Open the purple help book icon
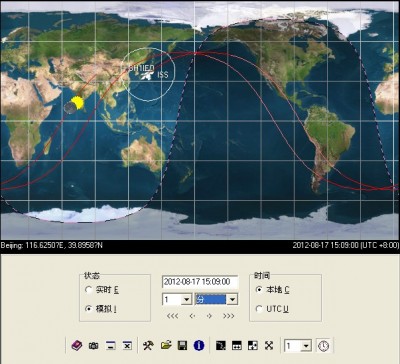The width and height of the screenshot is (400, 364). point(77,345)
